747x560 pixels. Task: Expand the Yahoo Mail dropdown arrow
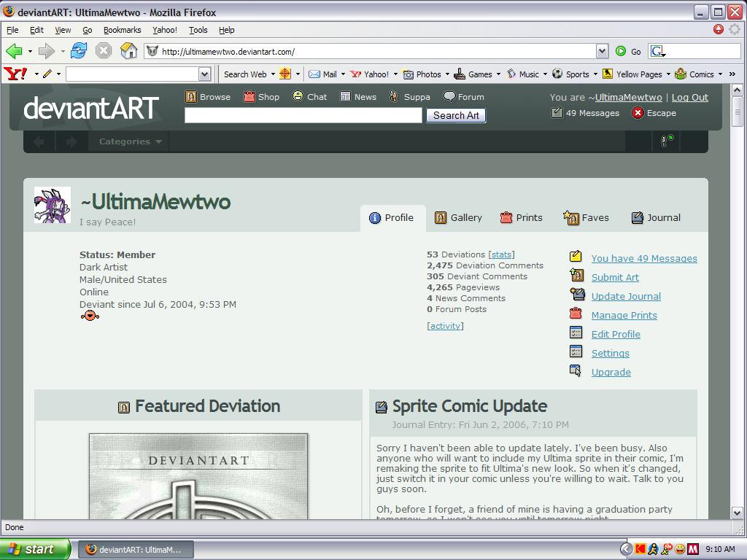[343, 74]
